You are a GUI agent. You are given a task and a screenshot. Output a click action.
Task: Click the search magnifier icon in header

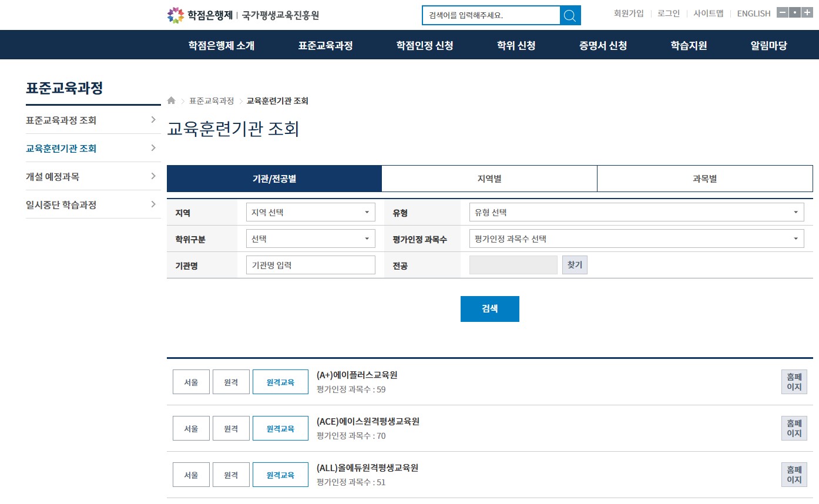570,15
